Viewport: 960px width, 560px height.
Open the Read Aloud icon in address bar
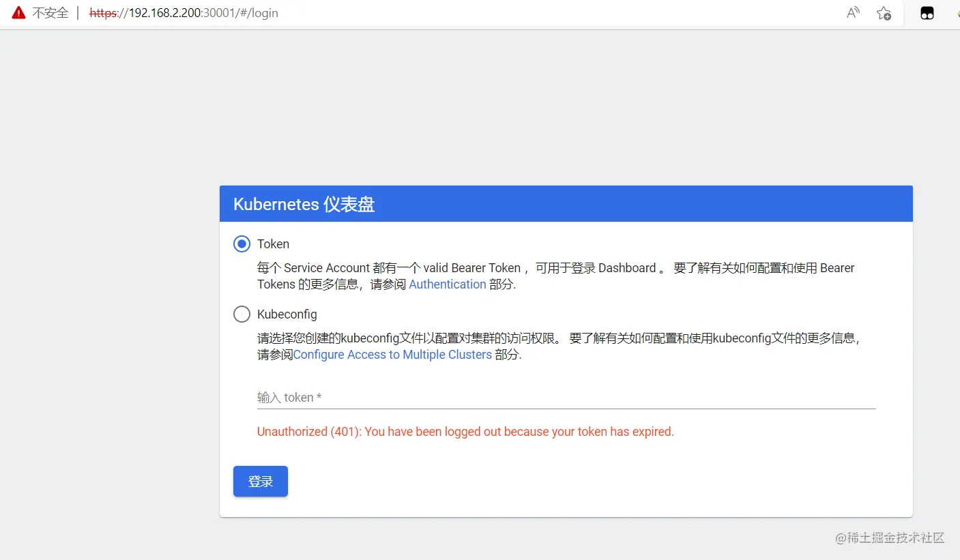point(853,13)
